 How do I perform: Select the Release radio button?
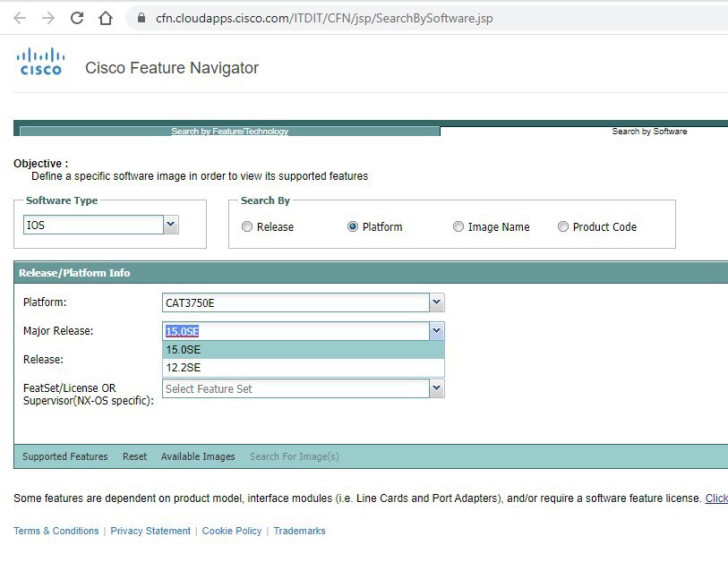pos(247,226)
